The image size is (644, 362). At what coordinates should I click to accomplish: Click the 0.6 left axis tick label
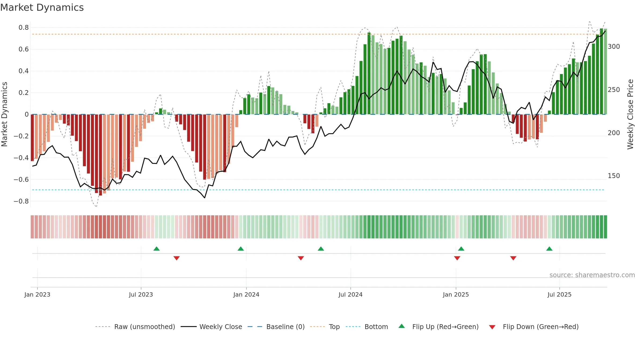click(24, 49)
